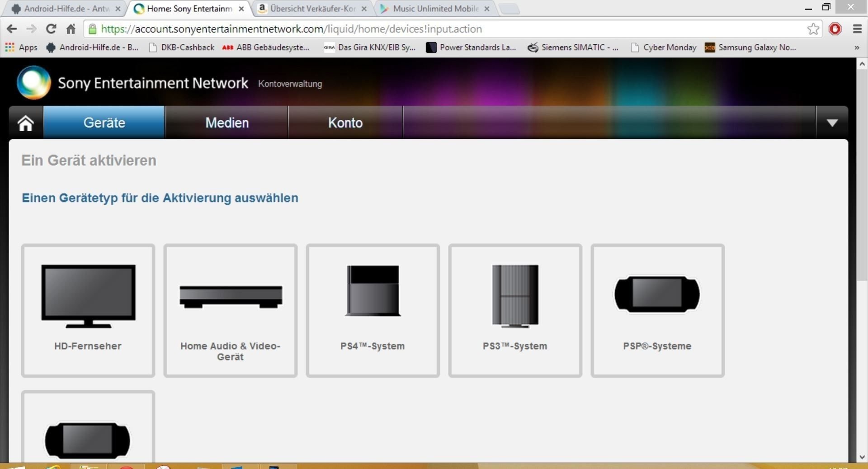
Task: Close the Home: Sony Entertainment tab
Action: pyautogui.click(x=241, y=9)
